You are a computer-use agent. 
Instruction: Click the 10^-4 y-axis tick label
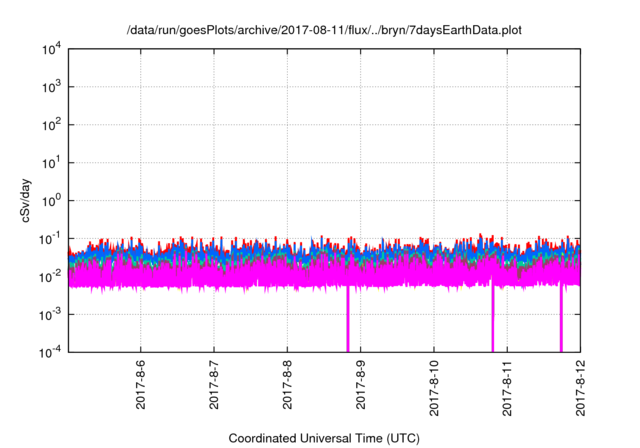(50, 352)
